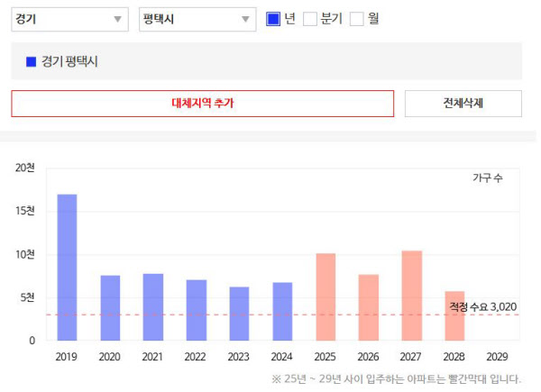Click the blue 경기 평택시 legend swatch
Viewport: 541px width, 392px height.
coord(32,62)
